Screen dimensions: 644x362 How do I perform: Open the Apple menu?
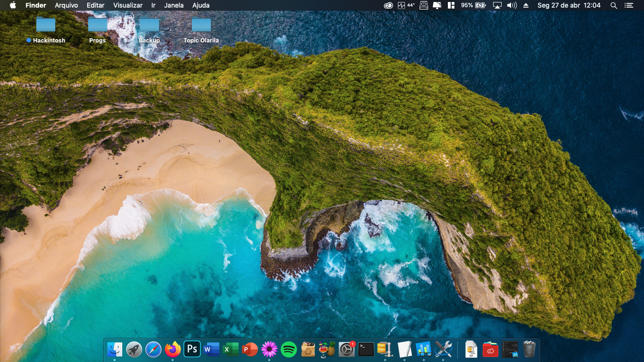coord(13,5)
